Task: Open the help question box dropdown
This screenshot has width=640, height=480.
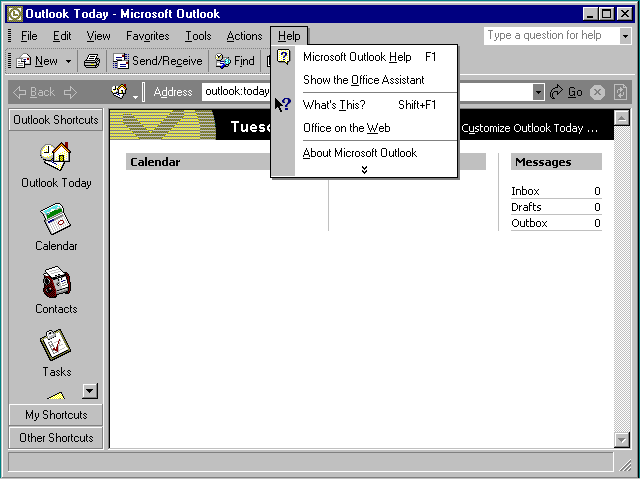Action: 625,36
